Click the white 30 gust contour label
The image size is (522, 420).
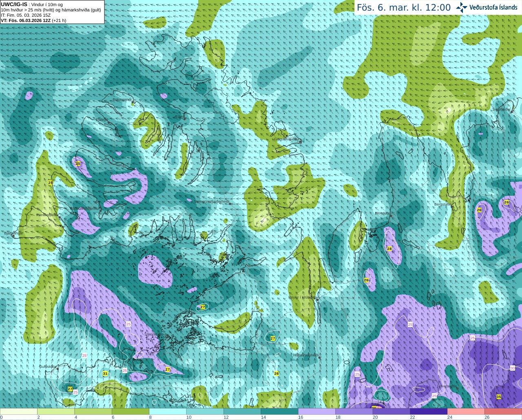pyautogui.click(x=513, y=368)
